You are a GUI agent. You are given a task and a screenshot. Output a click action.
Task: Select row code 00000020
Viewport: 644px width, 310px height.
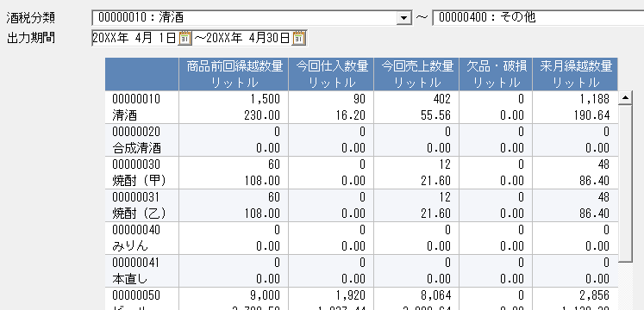pos(136,132)
